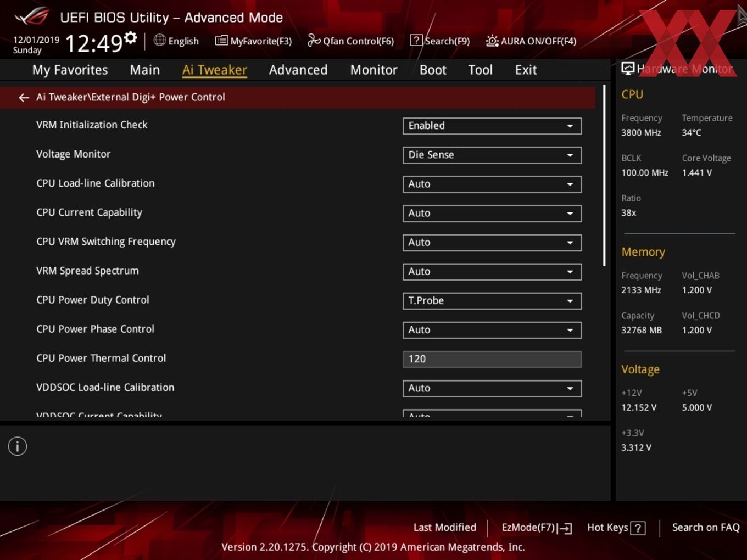
Task: Open CPU Power Duty Control dropdown
Action: [x=492, y=300]
